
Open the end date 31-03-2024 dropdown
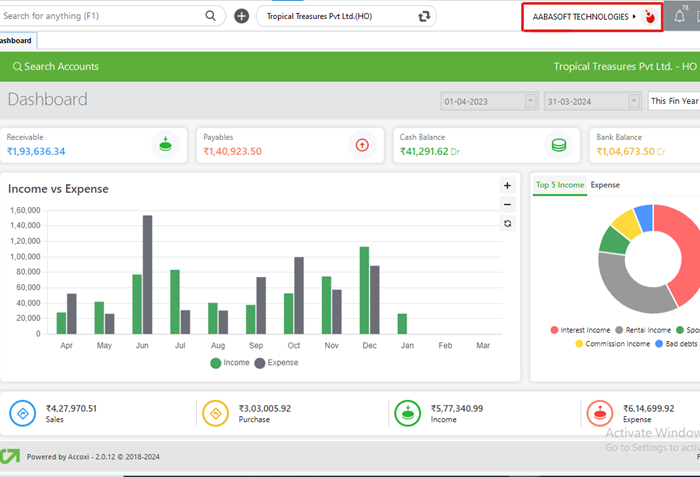point(633,101)
